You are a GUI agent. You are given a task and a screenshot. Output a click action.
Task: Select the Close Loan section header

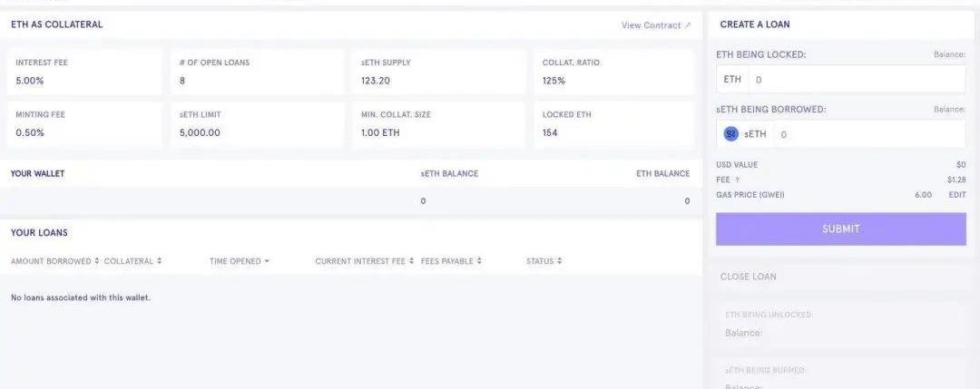pyautogui.click(x=749, y=277)
